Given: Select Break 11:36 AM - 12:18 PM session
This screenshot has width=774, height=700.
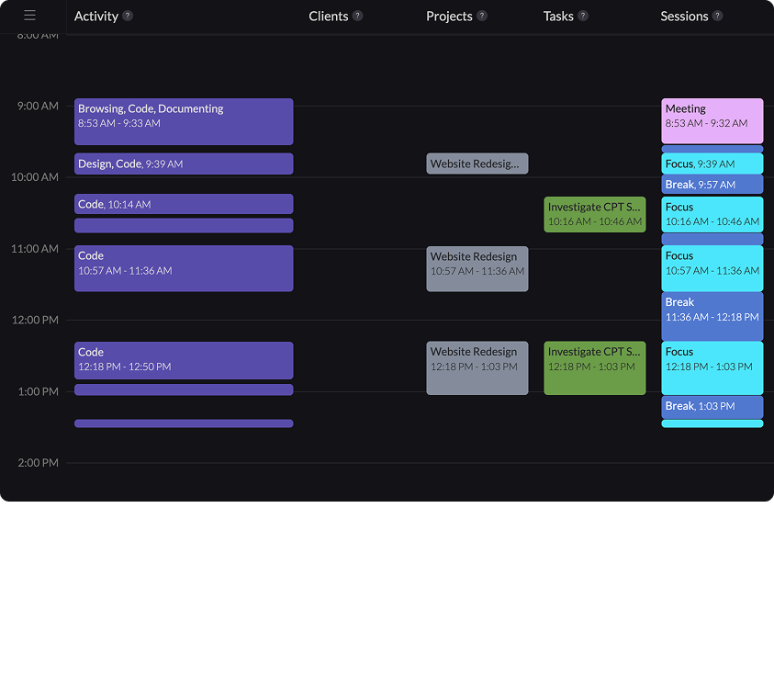Looking at the screenshot, I should pos(712,316).
